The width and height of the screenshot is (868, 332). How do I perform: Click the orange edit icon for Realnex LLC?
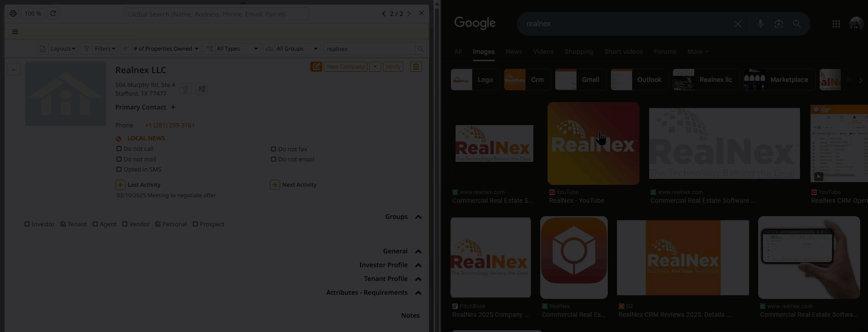316,67
